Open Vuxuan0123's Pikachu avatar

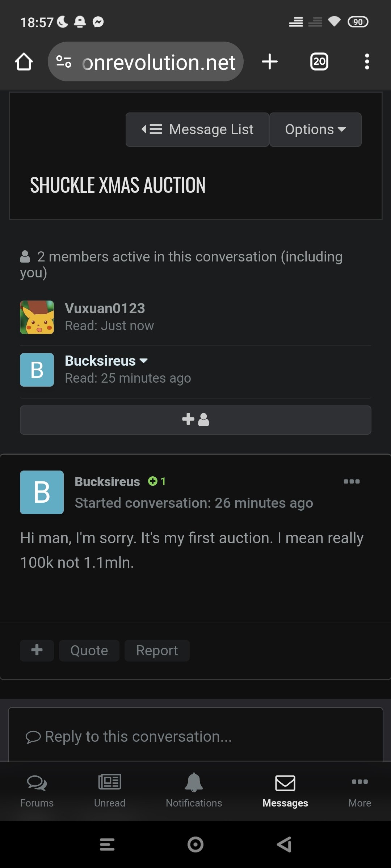pos(37,317)
